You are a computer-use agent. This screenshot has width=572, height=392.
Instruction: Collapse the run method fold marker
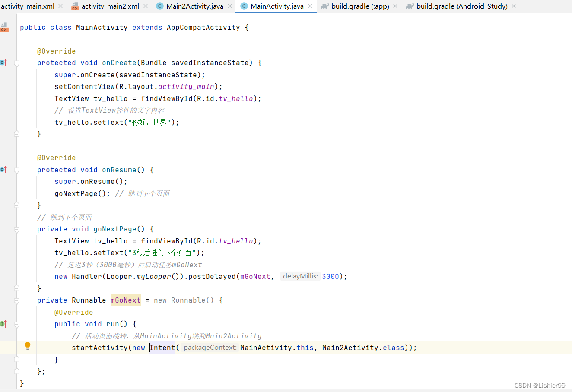pos(17,325)
